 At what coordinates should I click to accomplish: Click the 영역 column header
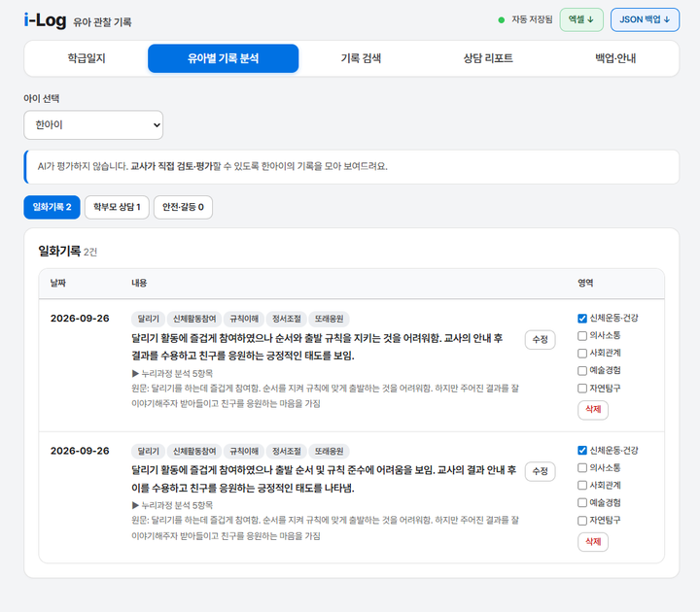pyautogui.click(x=585, y=284)
